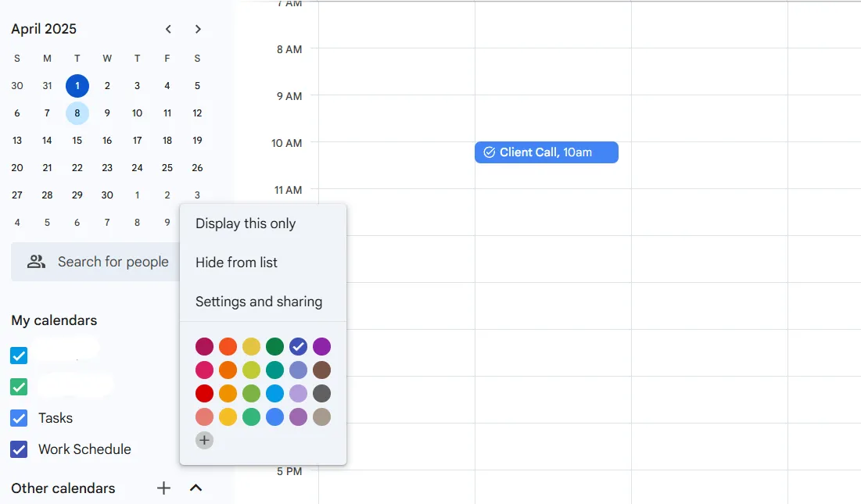Screen dimensions: 861x504
Task: Go to previous month in mini calendar
Action: point(169,29)
